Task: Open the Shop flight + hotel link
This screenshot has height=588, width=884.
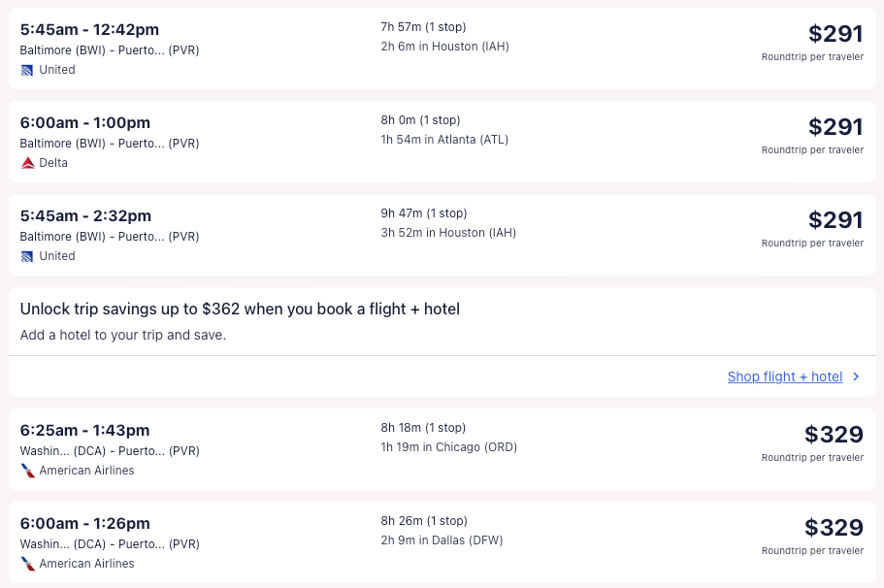Action: click(784, 376)
